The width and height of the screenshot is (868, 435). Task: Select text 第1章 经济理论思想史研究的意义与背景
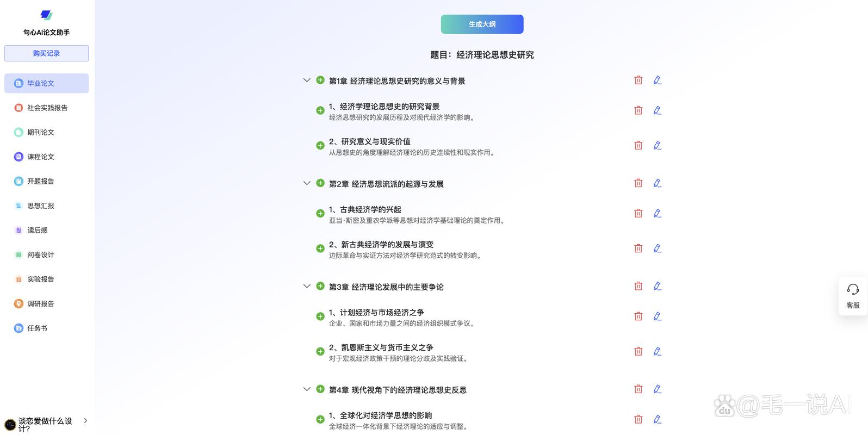click(x=397, y=81)
